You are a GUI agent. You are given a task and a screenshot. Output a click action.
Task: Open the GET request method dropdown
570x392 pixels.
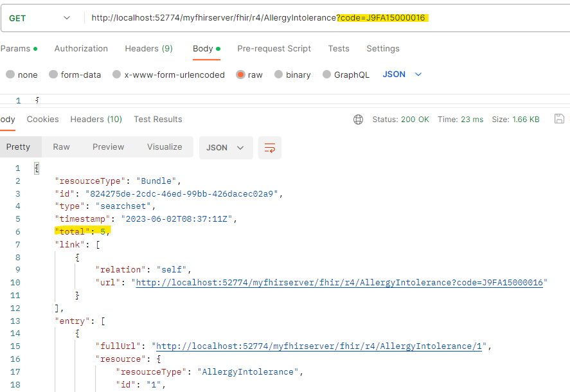click(41, 18)
